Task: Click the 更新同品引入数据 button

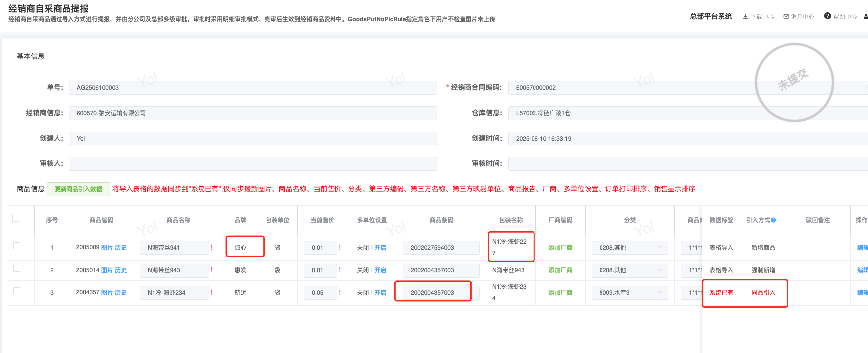Action: [78, 189]
